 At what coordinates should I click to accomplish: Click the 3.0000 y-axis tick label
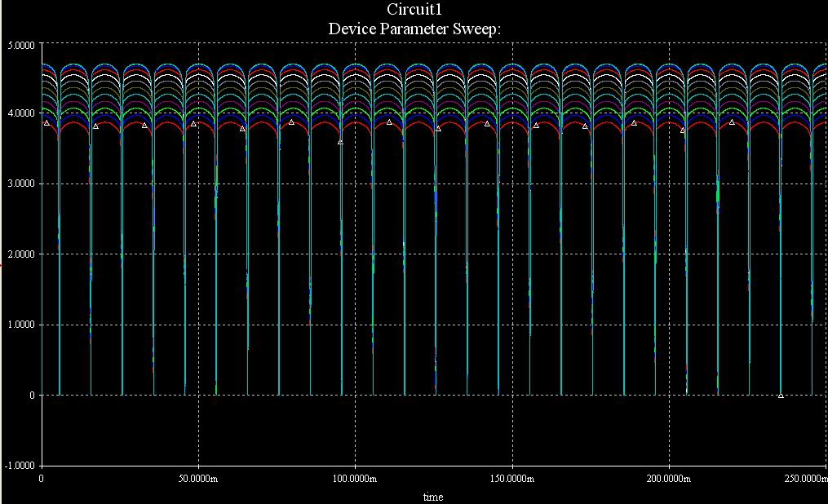(x=19, y=184)
